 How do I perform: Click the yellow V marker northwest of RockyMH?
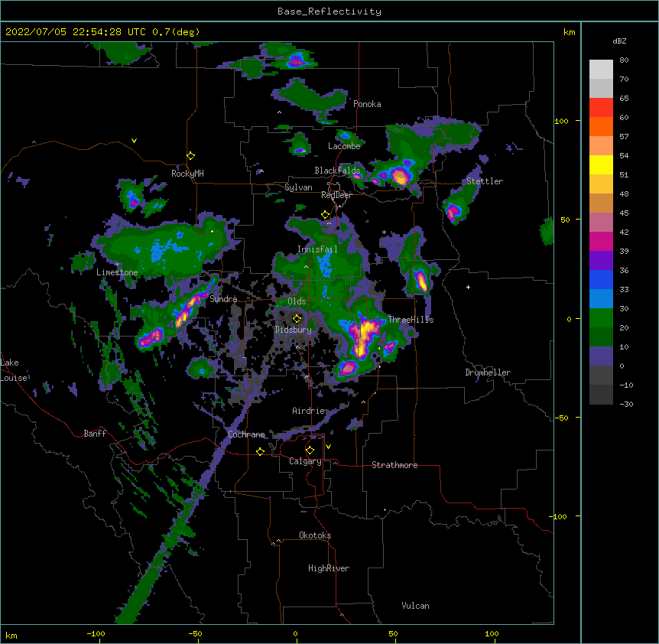pos(134,141)
